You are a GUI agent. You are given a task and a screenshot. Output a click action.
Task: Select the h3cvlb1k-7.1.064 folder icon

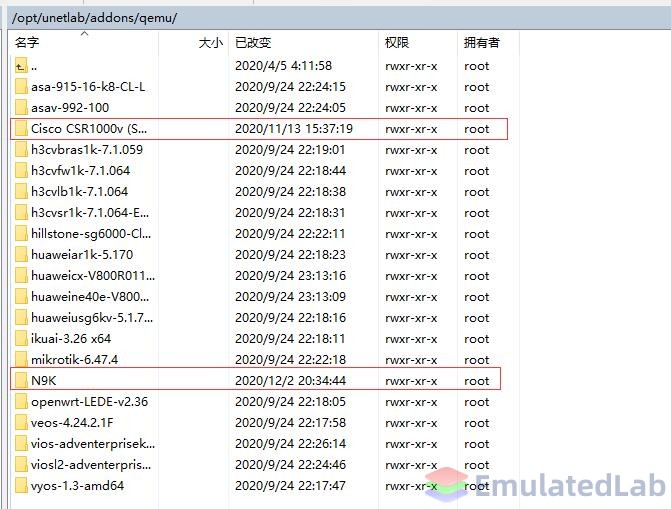[21, 192]
